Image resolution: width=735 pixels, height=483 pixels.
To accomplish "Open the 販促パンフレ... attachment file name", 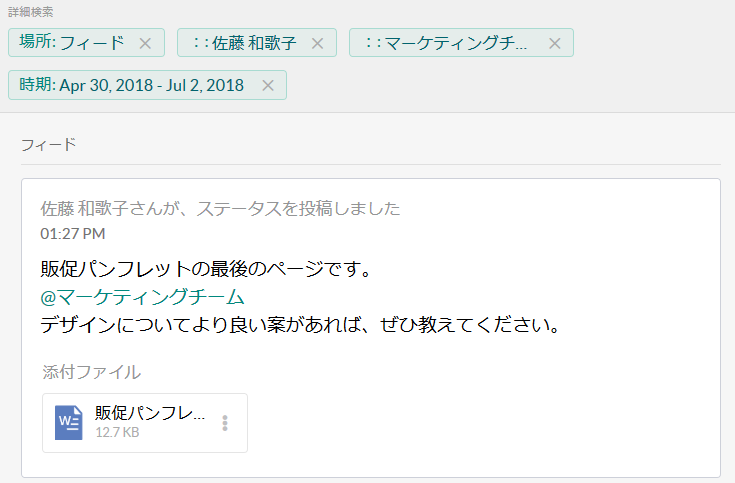I will pyautogui.click(x=150, y=413).
